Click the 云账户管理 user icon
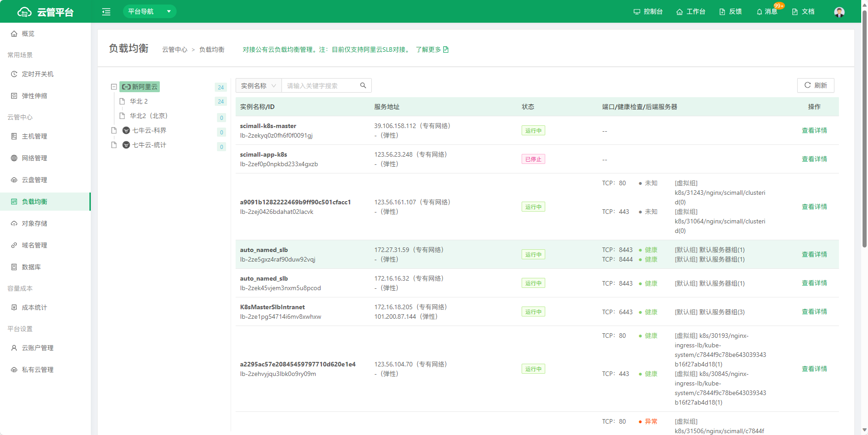868x435 pixels. click(14, 348)
